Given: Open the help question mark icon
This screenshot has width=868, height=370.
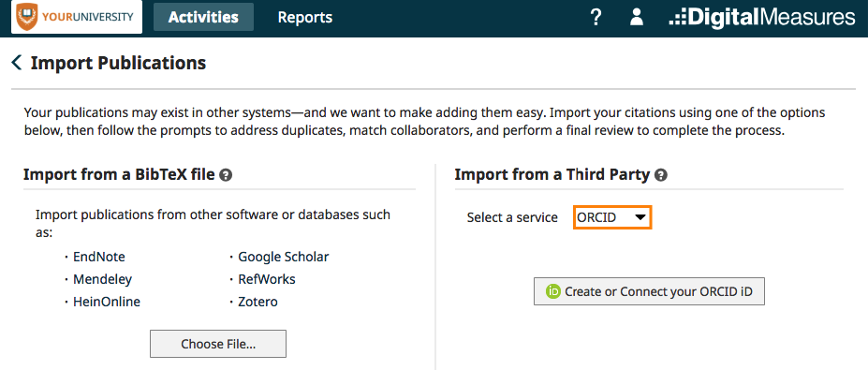Looking at the screenshot, I should pyautogui.click(x=596, y=17).
